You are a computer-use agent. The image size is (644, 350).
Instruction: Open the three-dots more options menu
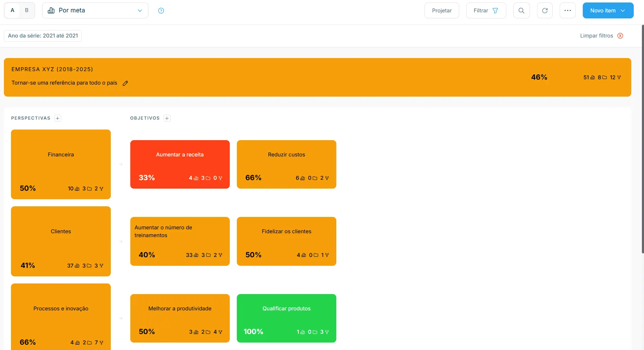pos(568,11)
